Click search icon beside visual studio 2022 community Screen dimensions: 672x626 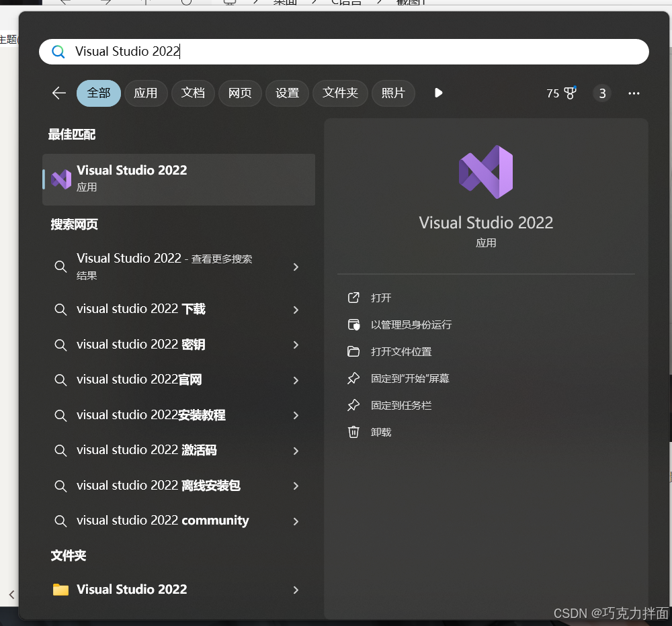coord(60,521)
